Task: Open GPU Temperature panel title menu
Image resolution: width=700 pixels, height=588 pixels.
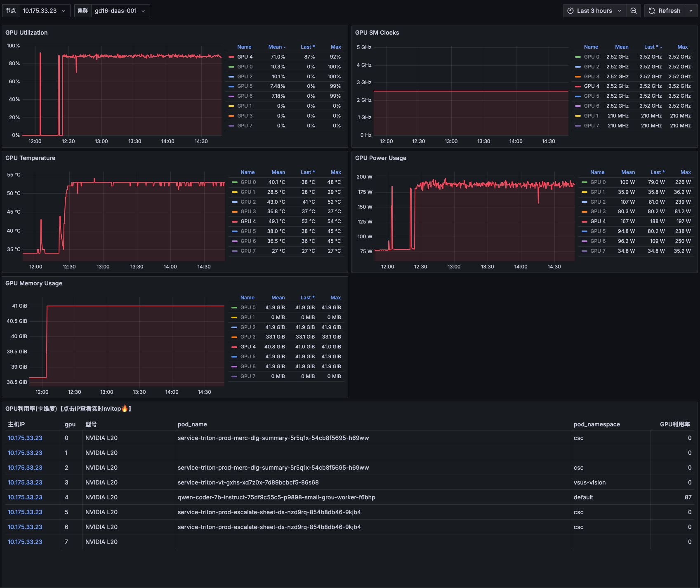Action: click(30, 158)
